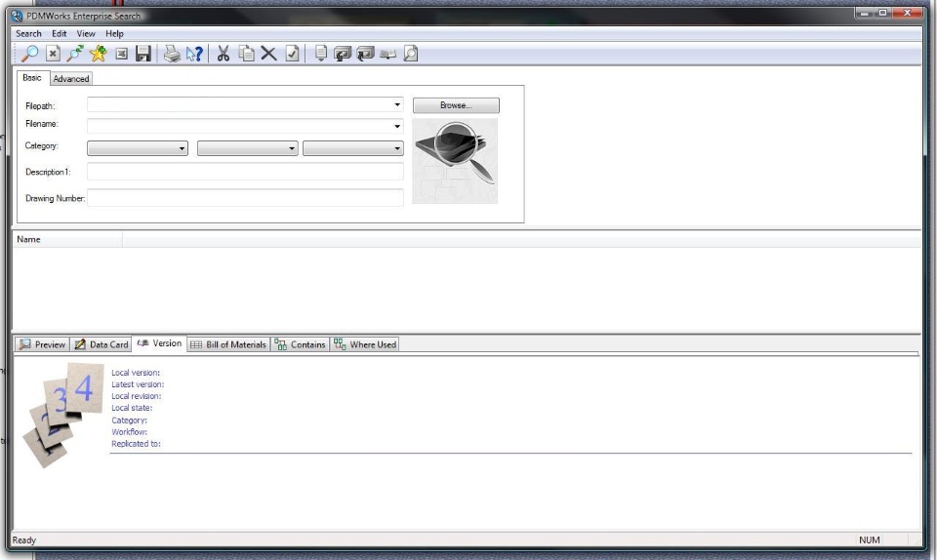Open the third Category dropdown
Screen dimensions: 937x560
coord(353,148)
